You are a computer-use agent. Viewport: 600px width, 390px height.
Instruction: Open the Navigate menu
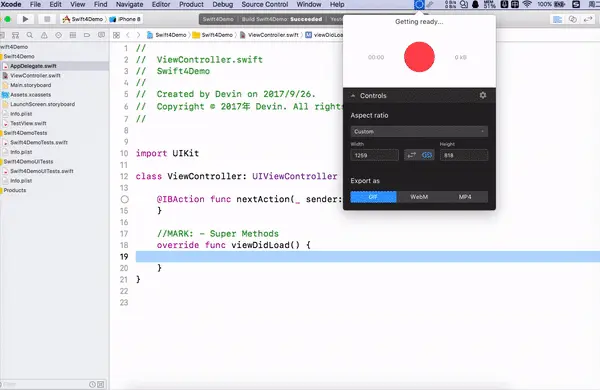129,4
